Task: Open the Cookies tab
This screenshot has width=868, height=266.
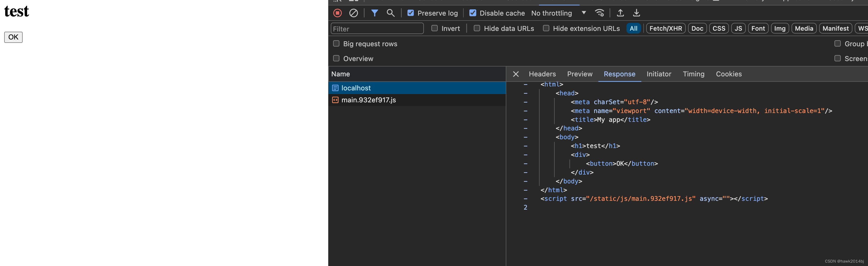Action: coord(729,74)
